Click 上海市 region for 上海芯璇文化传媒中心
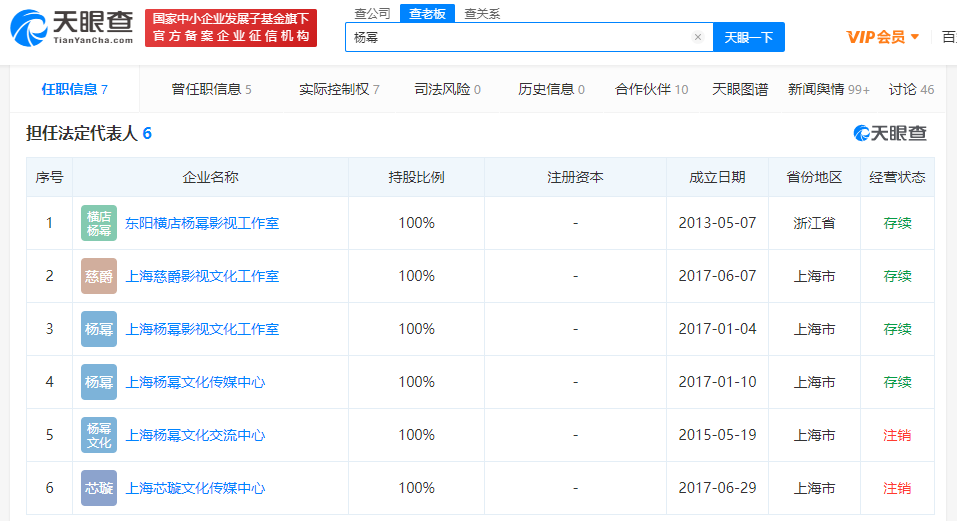Viewport: 957px width, 521px height. (814, 488)
